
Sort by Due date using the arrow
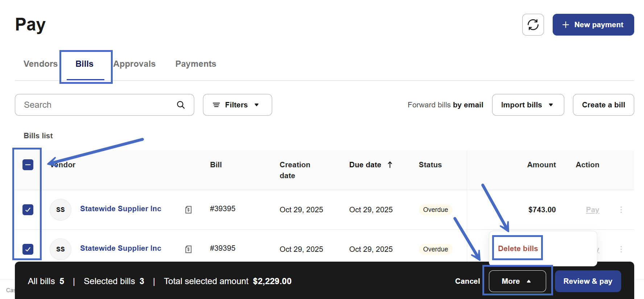[390, 165]
